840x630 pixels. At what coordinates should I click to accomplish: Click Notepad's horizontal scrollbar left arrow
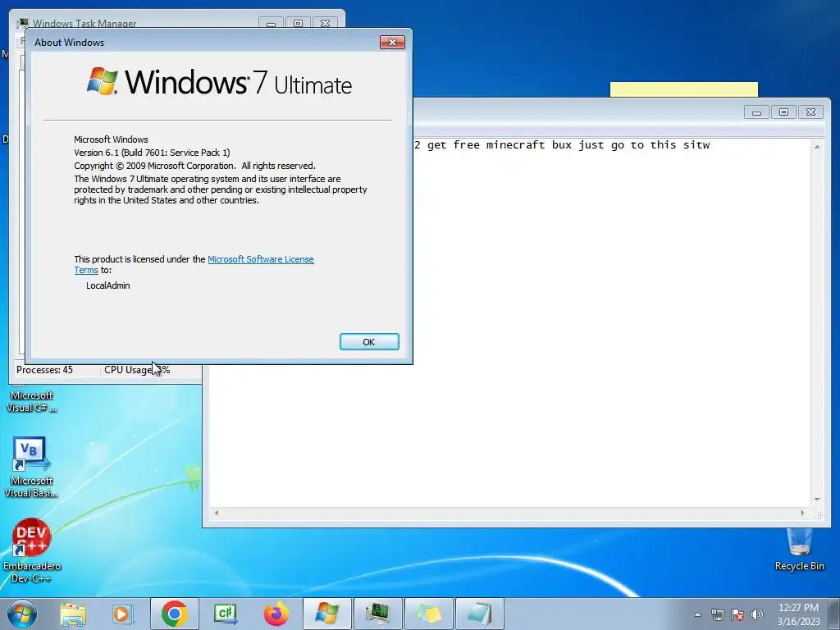[217, 513]
